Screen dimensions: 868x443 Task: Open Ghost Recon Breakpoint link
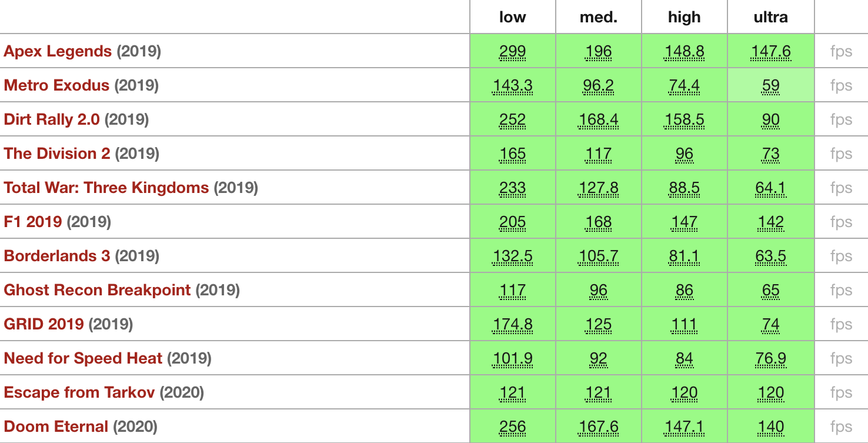click(x=98, y=290)
